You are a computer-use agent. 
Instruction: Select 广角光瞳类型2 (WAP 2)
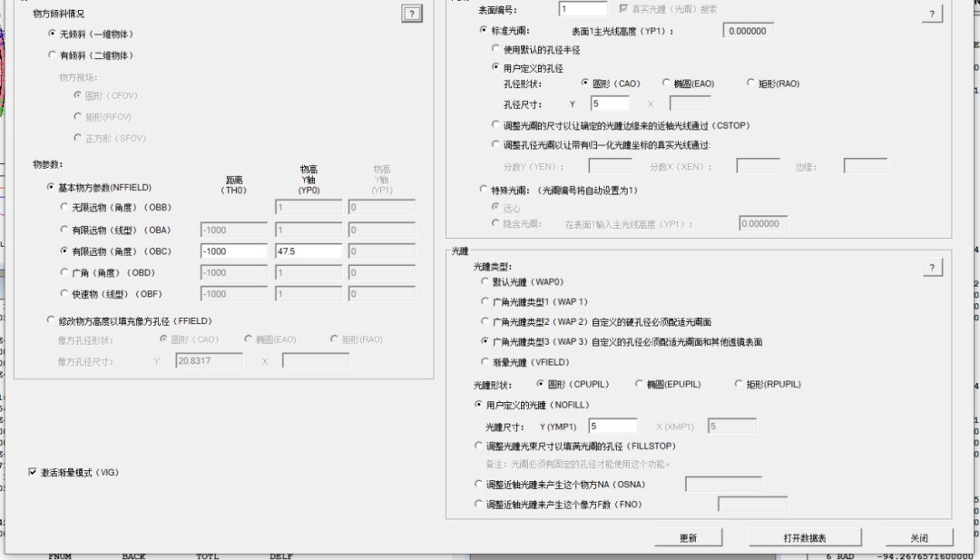click(x=485, y=321)
